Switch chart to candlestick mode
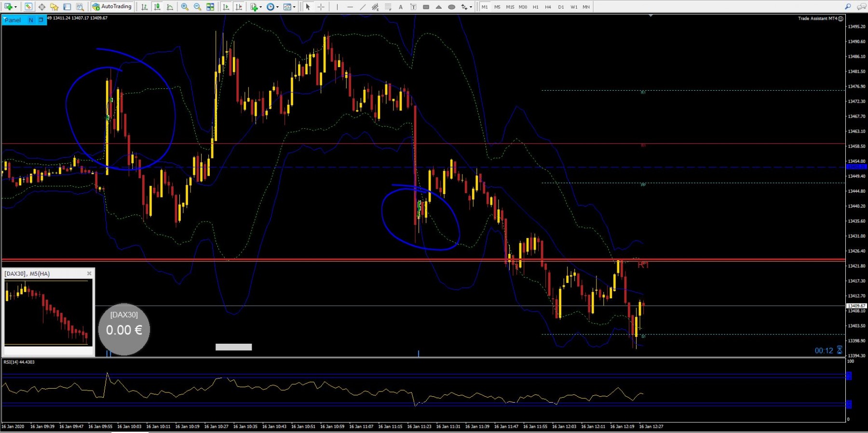The height and width of the screenshot is (433, 868). (x=157, y=7)
